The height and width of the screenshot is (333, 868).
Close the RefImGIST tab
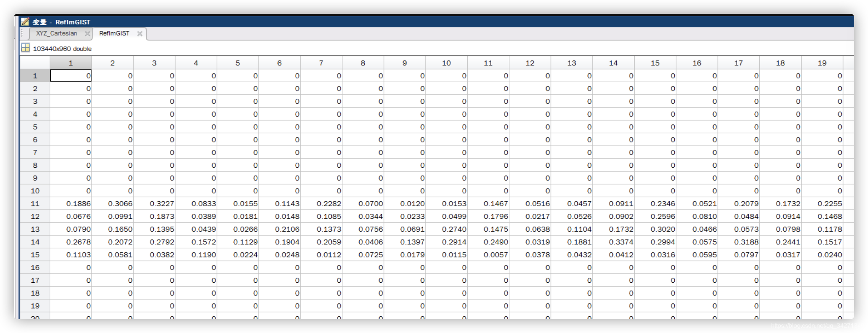[140, 34]
